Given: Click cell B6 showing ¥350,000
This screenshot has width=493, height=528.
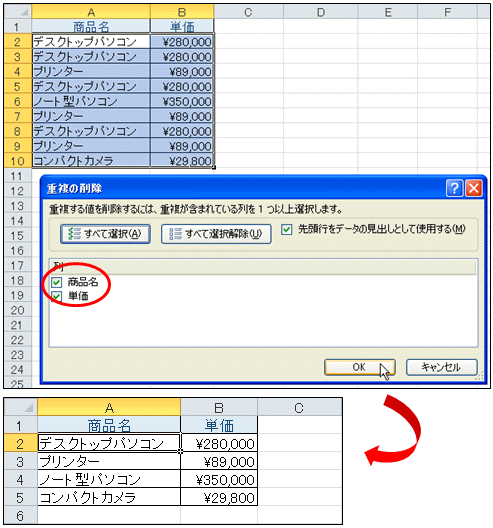Looking at the screenshot, I should pos(182,101).
